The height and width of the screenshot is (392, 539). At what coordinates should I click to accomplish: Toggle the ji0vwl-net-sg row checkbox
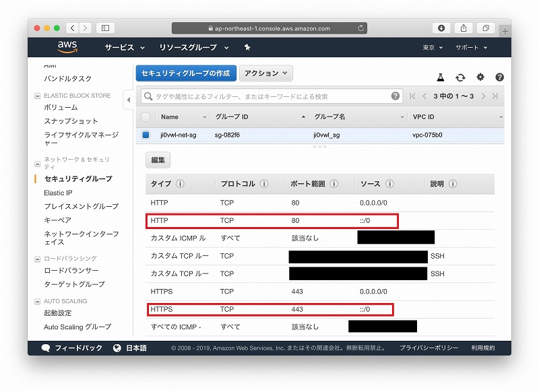coord(146,135)
